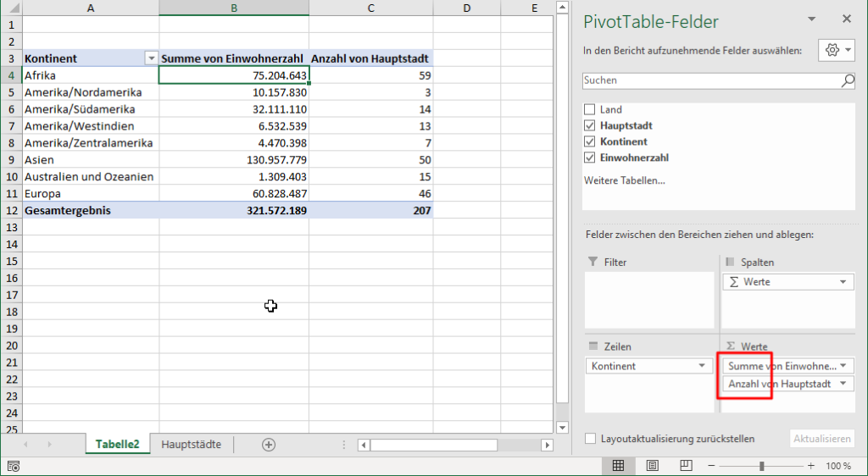Check the Land field checkbox
The height and width of the screenshot is (476, 868).
[x=590, y=109]
